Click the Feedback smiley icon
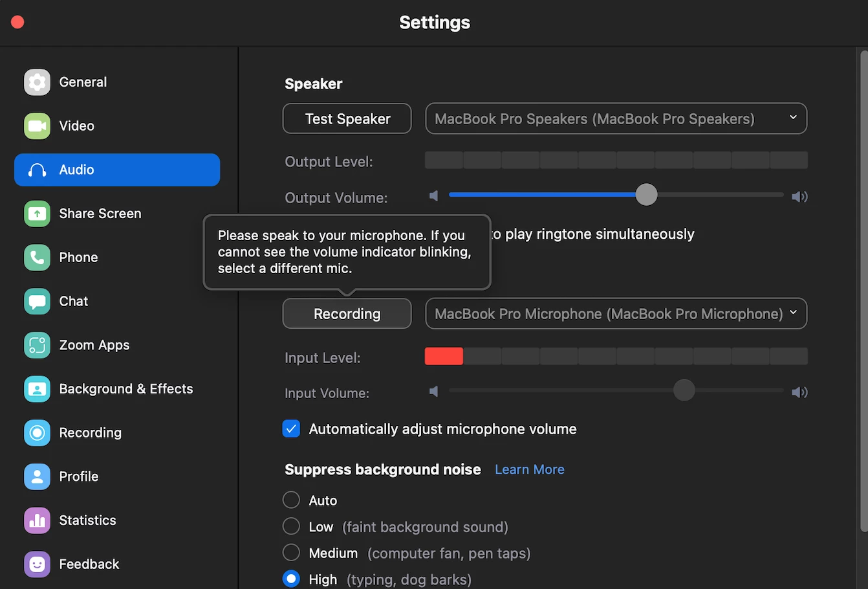 click(37, 564)
